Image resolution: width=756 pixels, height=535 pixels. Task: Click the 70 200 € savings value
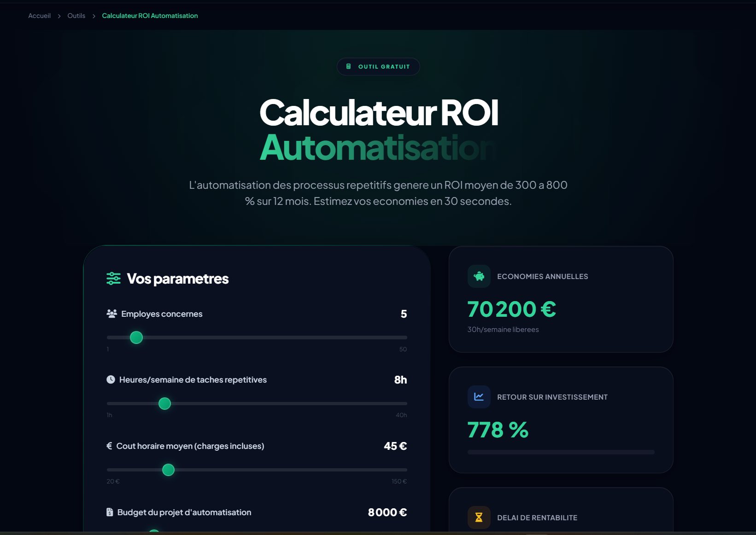(x=511, y=309)
